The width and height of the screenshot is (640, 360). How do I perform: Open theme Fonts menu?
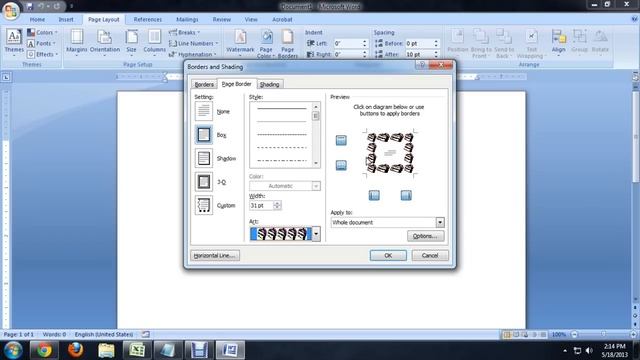click(x=42, y=43)
